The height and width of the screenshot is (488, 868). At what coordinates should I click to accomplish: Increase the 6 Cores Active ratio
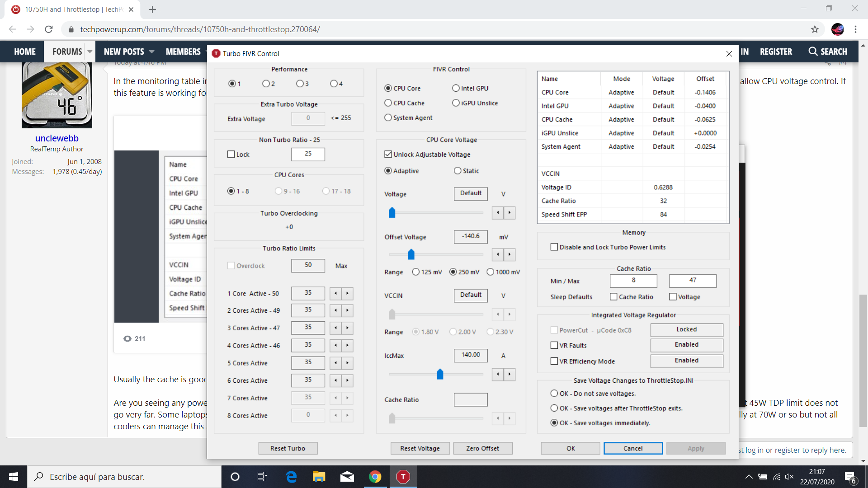tap(347, 381)
